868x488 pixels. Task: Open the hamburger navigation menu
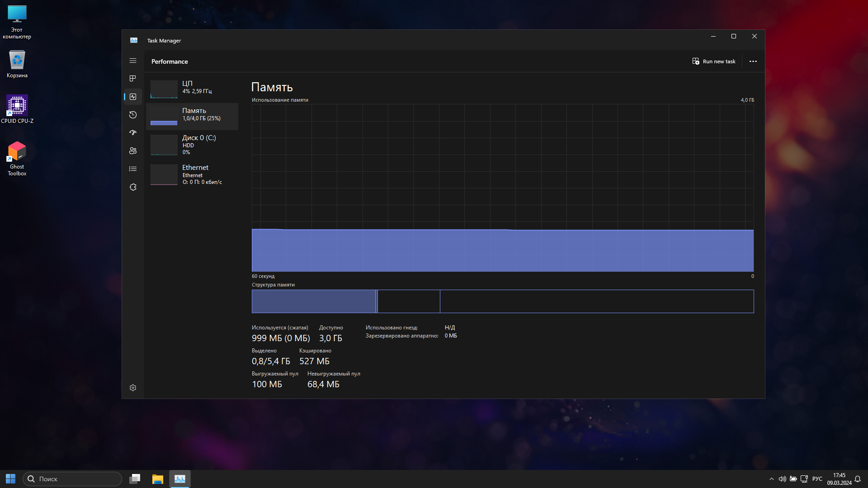tap(133, 61)
